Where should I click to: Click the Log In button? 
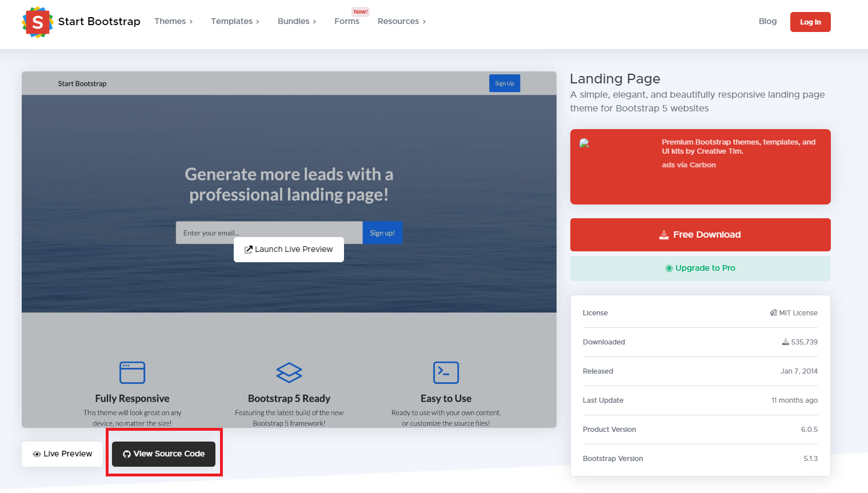810,22
